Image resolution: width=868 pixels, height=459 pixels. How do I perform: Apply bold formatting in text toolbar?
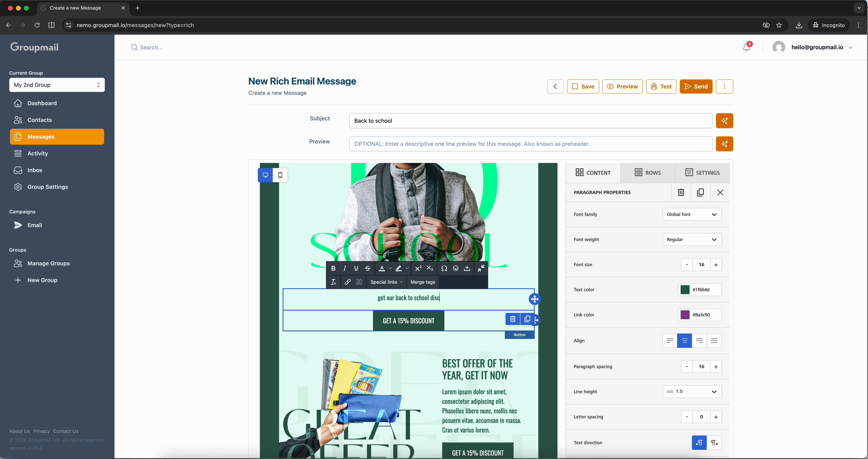333,268
